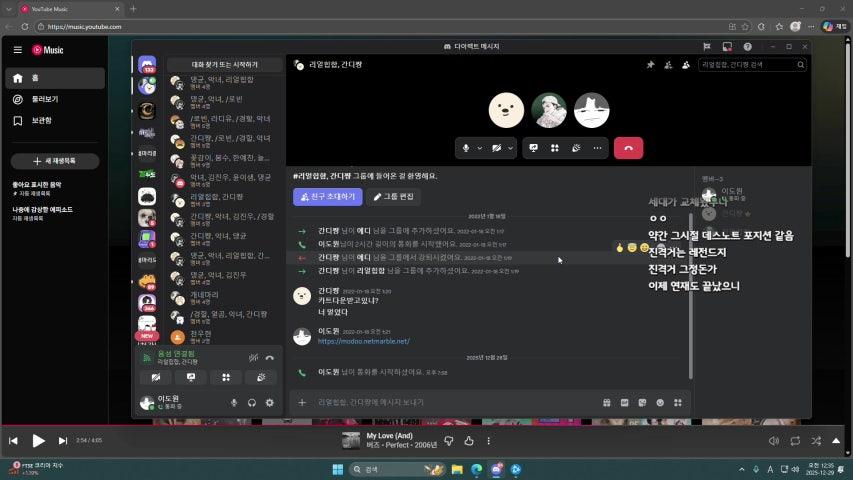Open DM group 리얼힙합, 간디짱
The image size is (853, 480).
pyautogui.click(x=225, y=200)
